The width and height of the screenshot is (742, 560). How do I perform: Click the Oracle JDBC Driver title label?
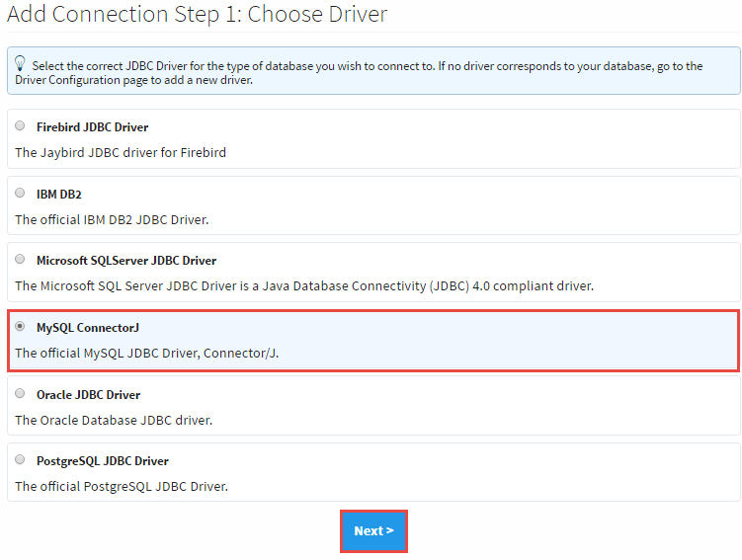88,395
